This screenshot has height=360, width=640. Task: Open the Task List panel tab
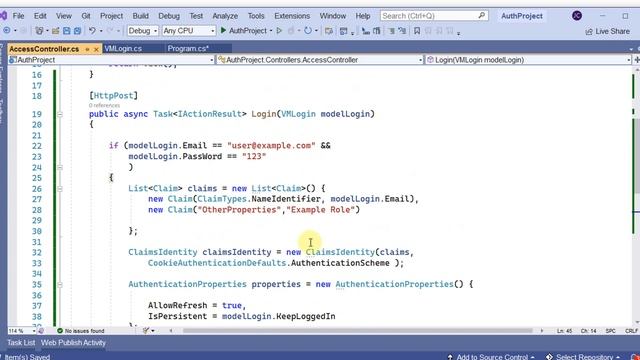(21, 343)
